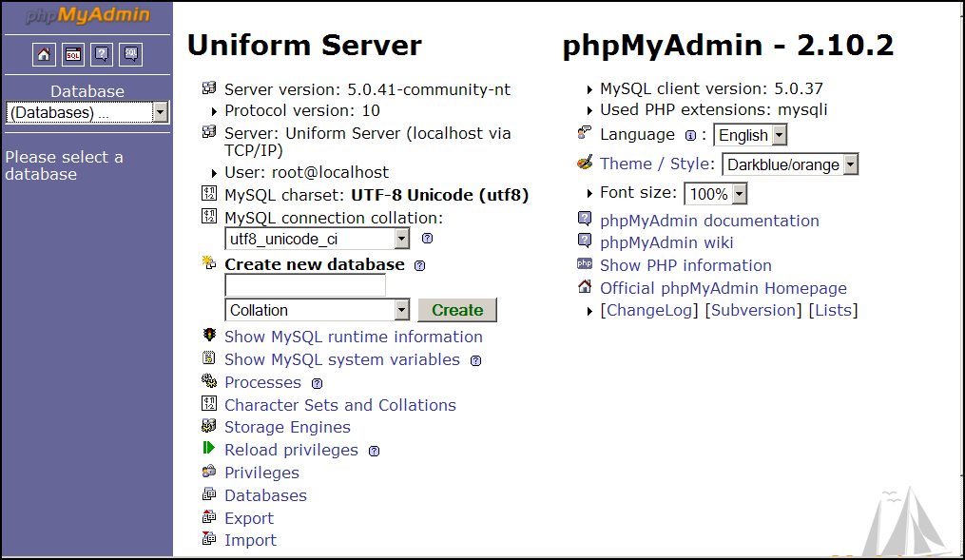
Task: Click the MySQL connection collation icon
Action: 209,217
